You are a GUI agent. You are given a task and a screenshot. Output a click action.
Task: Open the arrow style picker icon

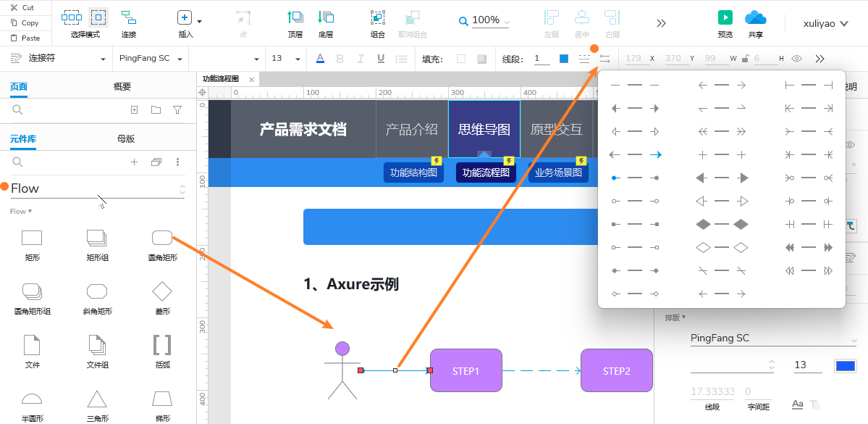(604, 59)
